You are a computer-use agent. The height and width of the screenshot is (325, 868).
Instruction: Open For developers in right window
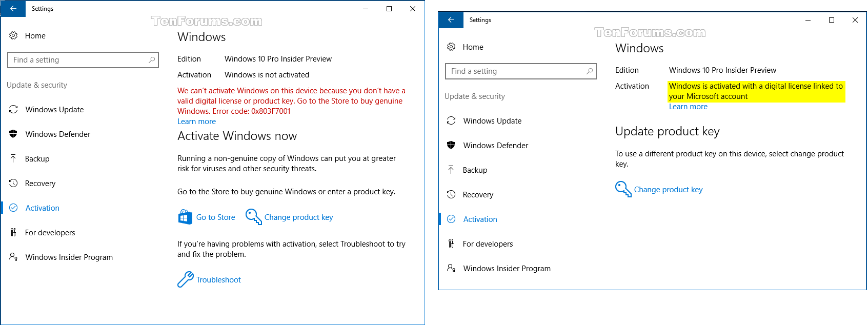pos(488,244)
